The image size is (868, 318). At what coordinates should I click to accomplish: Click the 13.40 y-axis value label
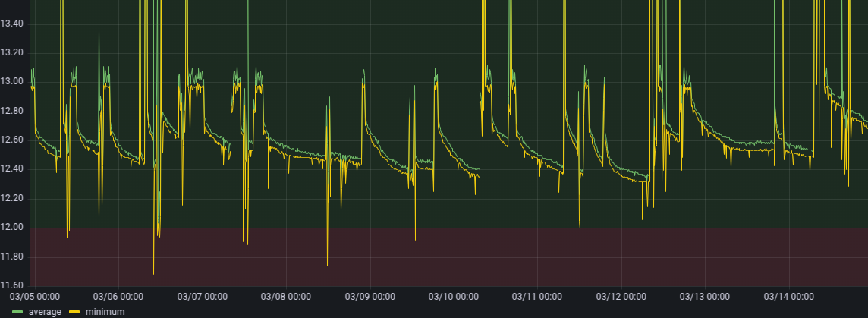pos(12,24)
